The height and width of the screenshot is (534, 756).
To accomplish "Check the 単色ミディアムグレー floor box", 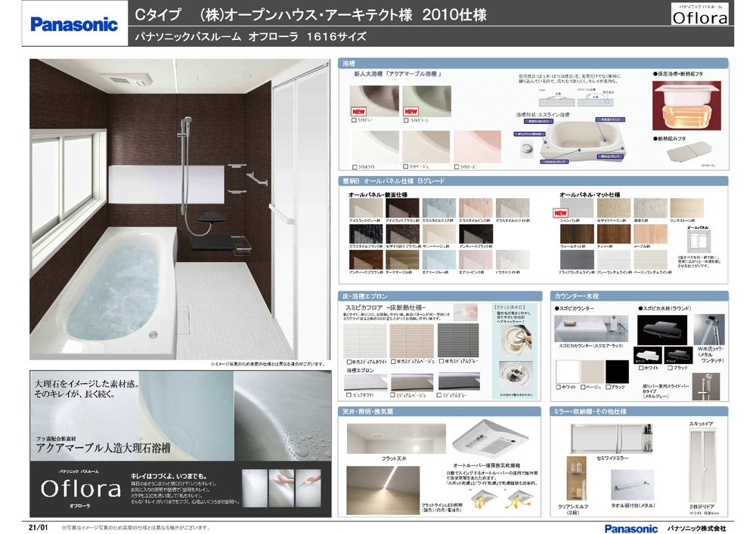I will [442, 361].
